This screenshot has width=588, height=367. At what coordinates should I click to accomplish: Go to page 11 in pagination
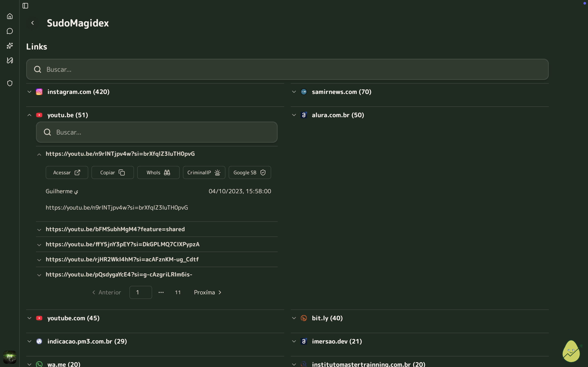click(178, 293)
